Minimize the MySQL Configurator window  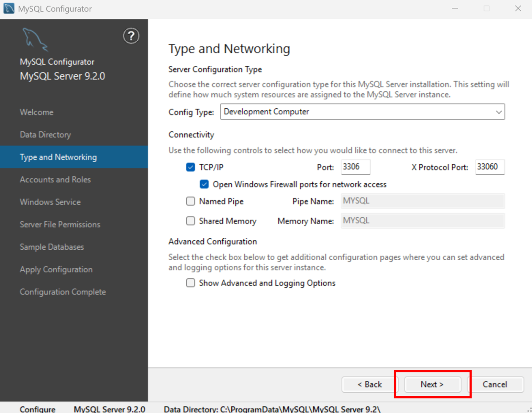tap(455, 8)
